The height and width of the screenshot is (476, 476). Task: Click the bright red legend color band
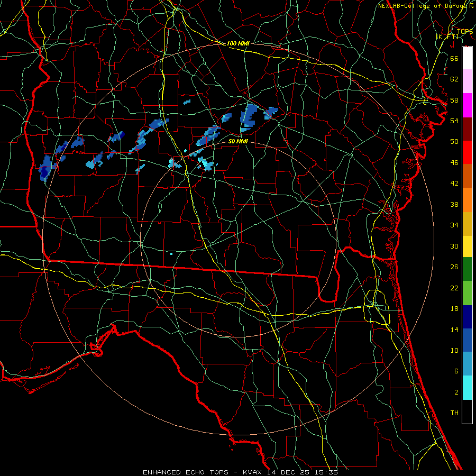[x=467, y=152]
